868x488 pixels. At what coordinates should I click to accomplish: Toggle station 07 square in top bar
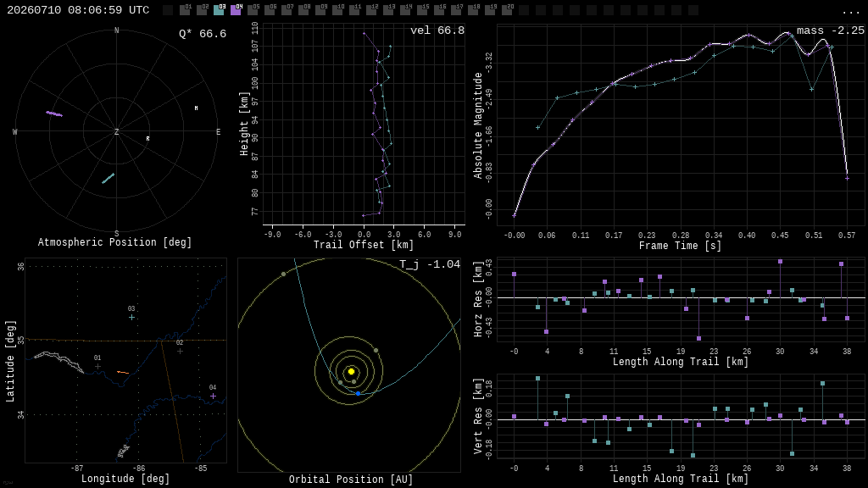tap(287, 10)
